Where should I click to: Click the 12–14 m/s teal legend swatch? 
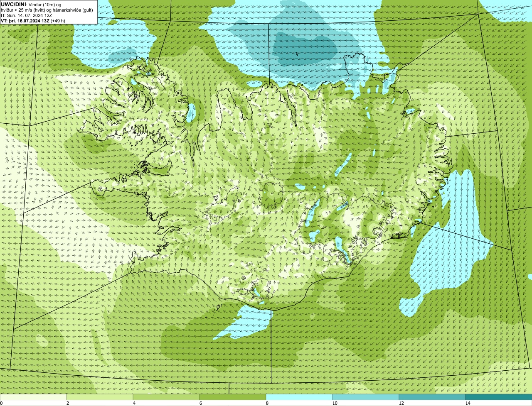432,397
